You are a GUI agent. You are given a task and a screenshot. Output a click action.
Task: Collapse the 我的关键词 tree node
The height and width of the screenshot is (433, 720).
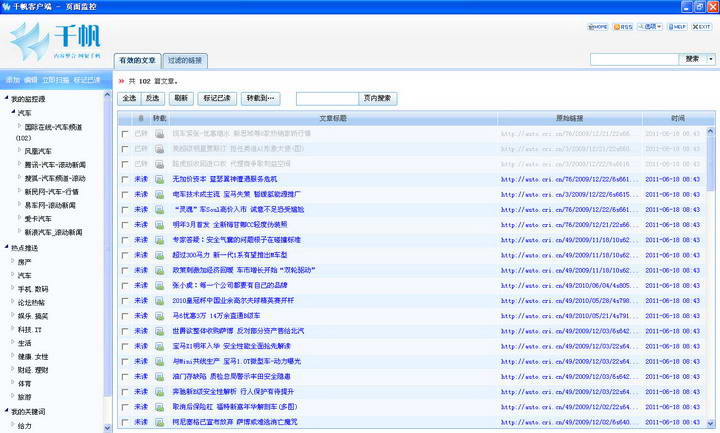(x=6, y=411)
